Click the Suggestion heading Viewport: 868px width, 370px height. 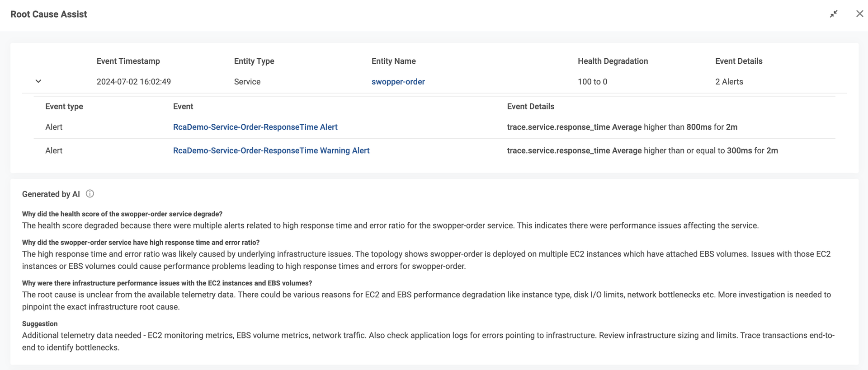40,324
